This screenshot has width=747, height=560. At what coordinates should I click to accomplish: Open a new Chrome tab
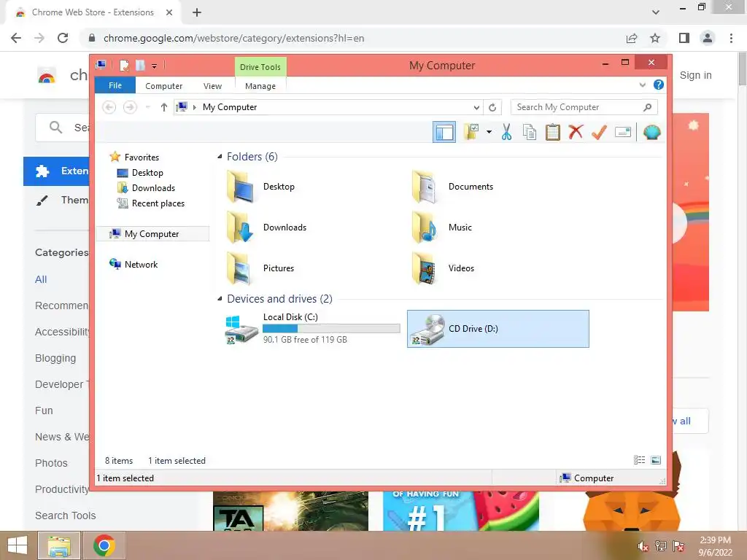197,12
